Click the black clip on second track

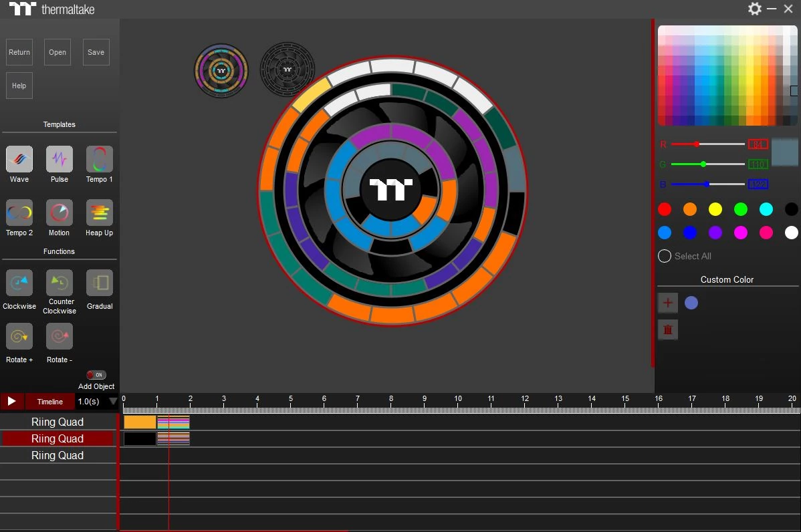[x=140, y=438]
